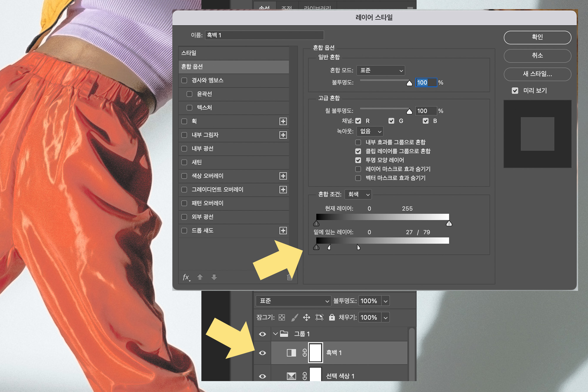Click the move effect up arrow
Image resolution: width=588 pixels, height=392 pixels.
[200, 277]
